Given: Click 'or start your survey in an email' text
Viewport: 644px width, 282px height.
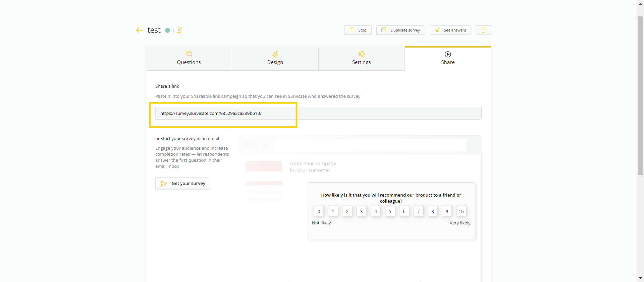Looking at the screenshot, I should tap(187, 139).
